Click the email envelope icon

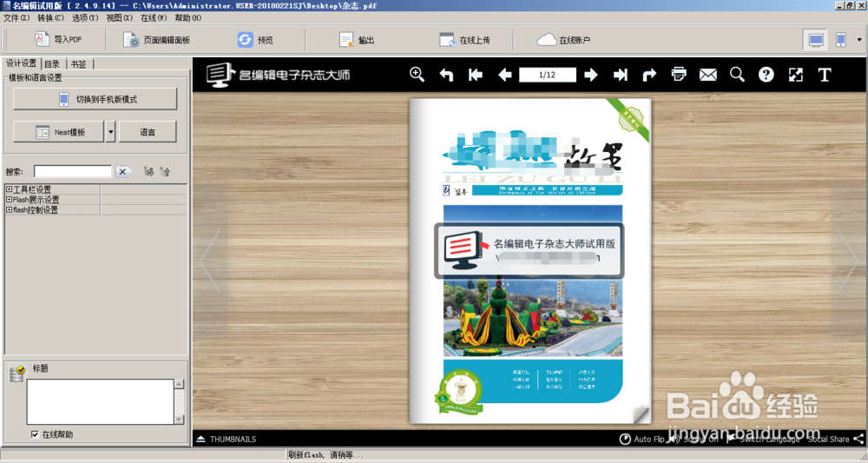tap(708, 74)
